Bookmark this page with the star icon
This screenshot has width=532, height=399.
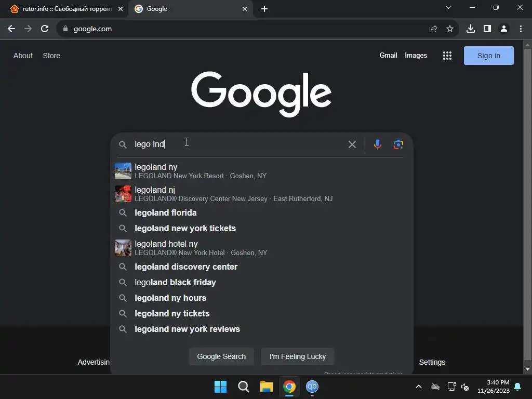pyautogui.click(x=450, y=29)
